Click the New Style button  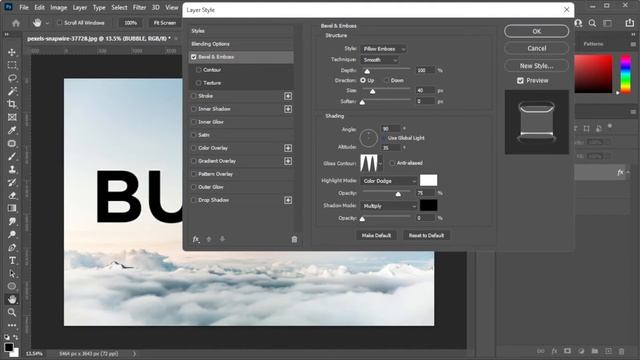(536, 65)
